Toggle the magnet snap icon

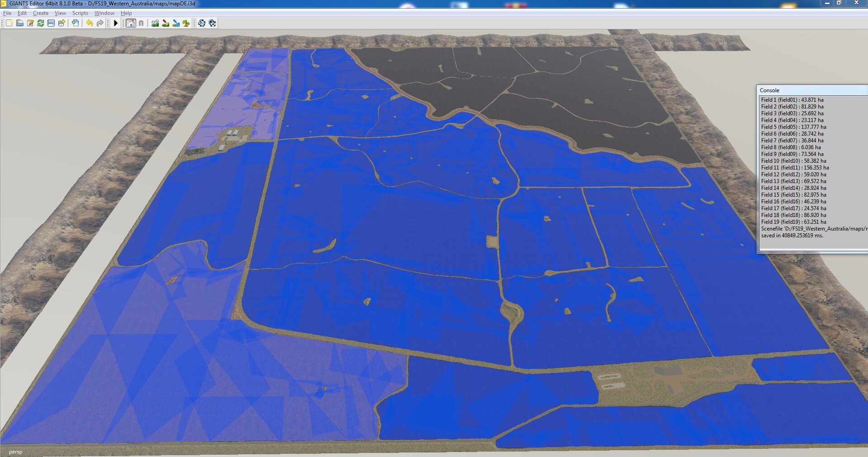[141, 23]
